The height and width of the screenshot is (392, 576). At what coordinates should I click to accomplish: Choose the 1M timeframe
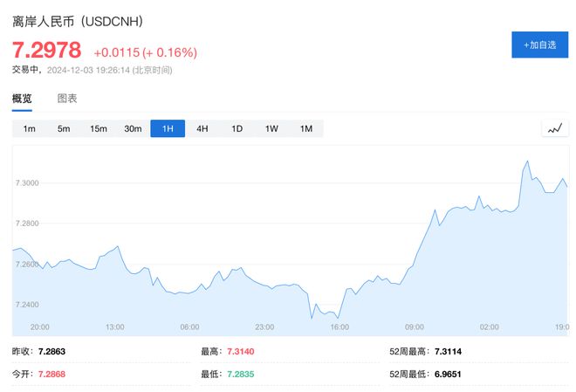[x=306, y=128]
